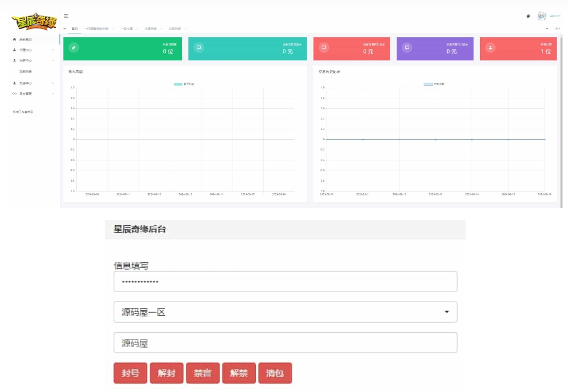Click the hamburger sidebar collapse icon
The width and height of the screenshot is (568, 392).
pos(66,16)
